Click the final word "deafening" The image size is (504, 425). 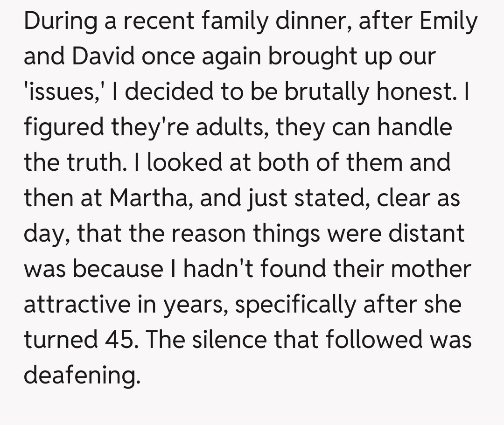(x=81, y=375)
